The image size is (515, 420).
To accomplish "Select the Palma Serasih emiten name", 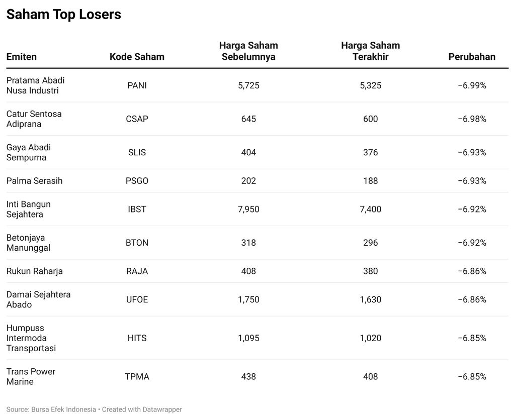I will [x=35, y=181].
